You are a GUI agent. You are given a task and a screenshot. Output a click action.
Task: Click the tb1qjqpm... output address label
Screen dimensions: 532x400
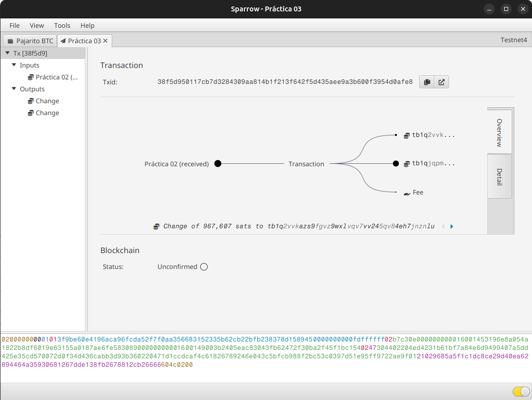433,164
